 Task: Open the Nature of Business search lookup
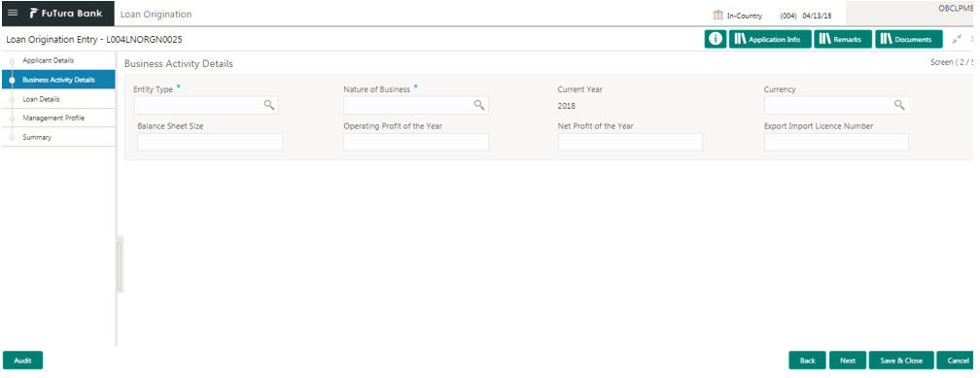pyautogui.click(x=478, y=105)
